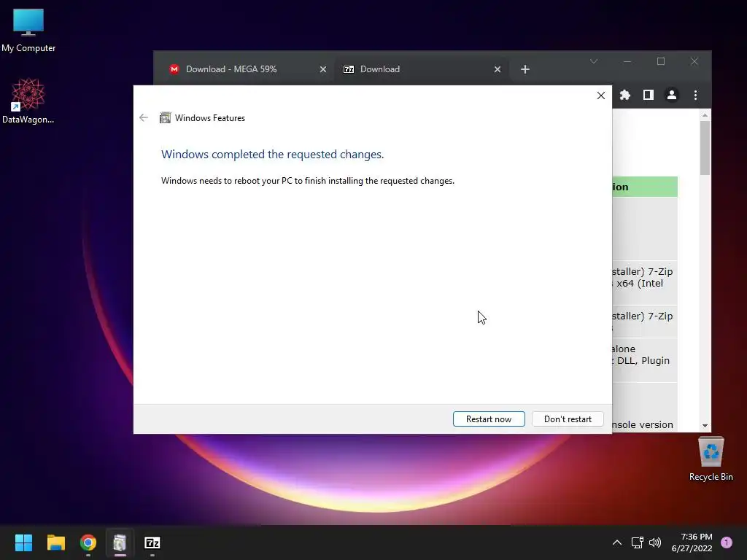Open notification badge in taskbar
747x560 pixels.
point(727,542)
